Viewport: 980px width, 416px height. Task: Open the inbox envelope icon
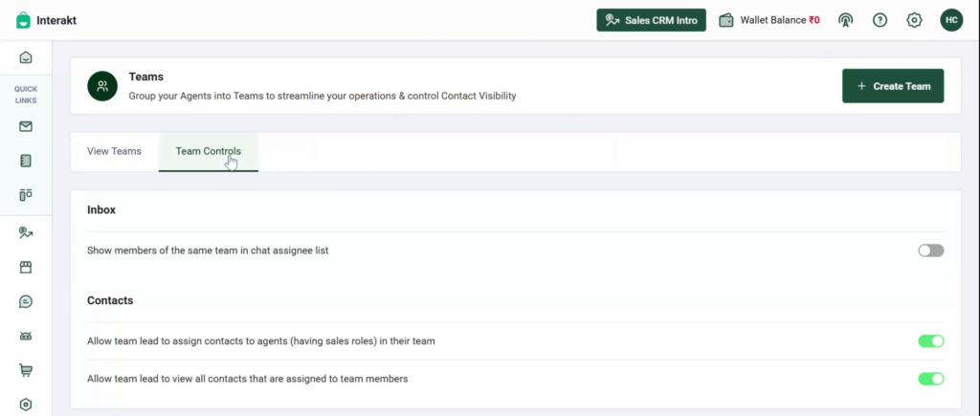tap(26, 127)
